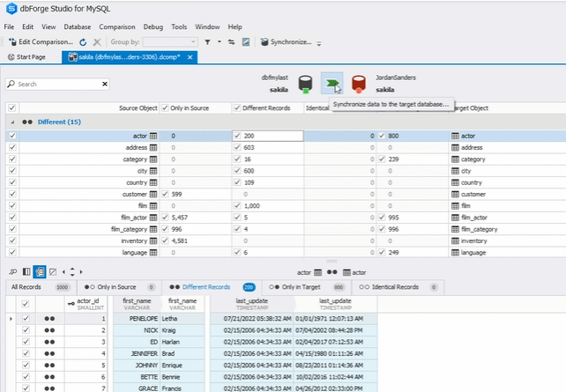Screen dimensions: 566x392
Task: Click the JENNIFER first_name cell
Action: [137, 354]
